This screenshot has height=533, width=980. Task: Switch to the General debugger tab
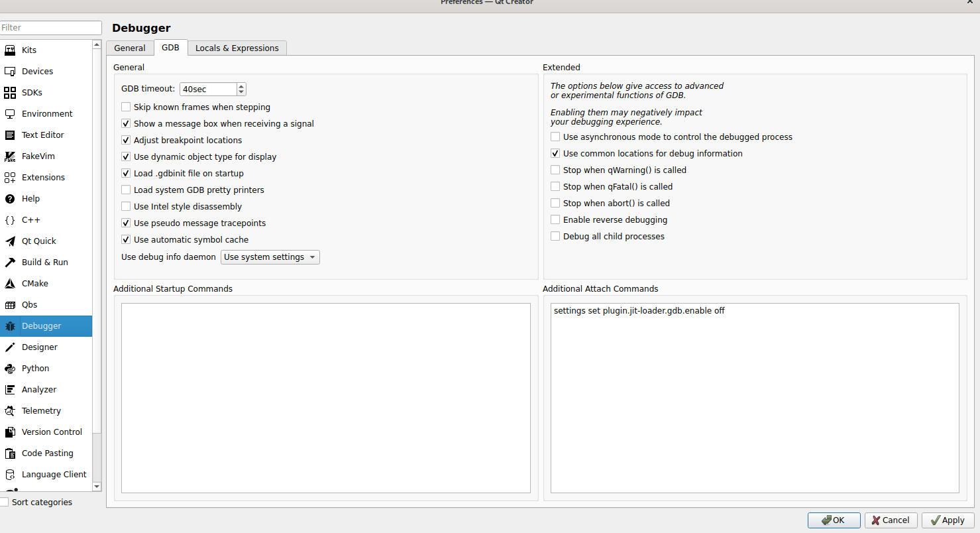point(130,48)
